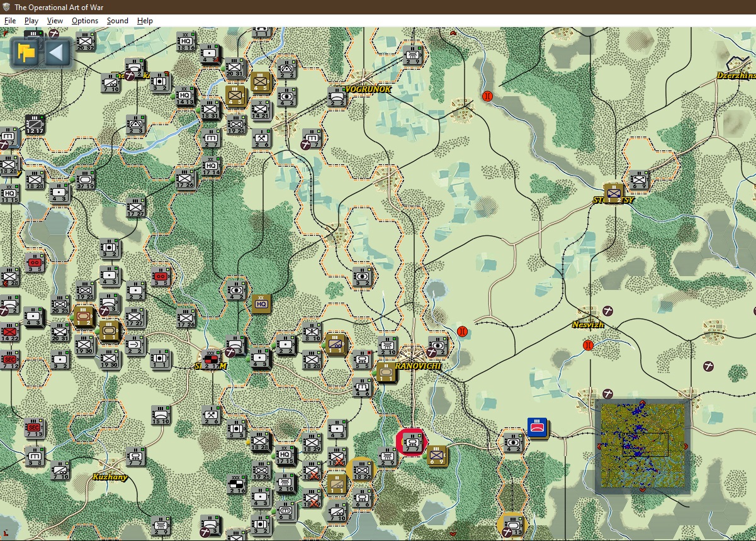
Task: Click the minimap down scroll arrow
Action: tap(643, 490)
